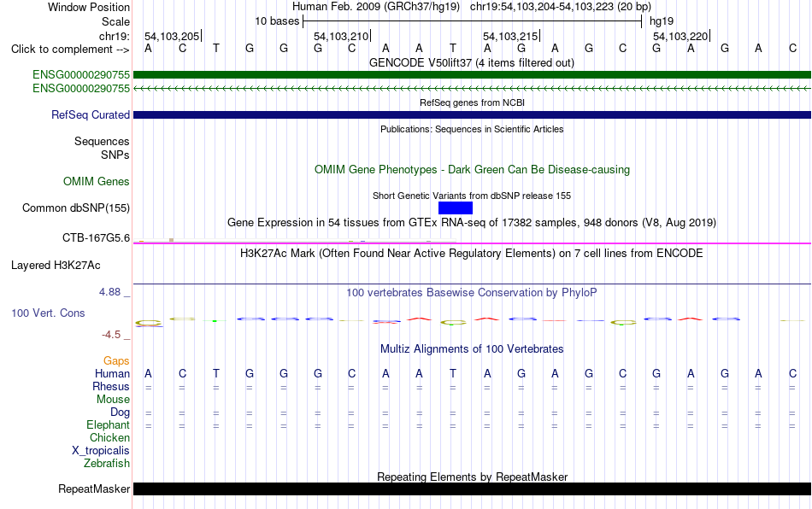Click the dark green ENSG00000290755 gene bar
The width and height of the screenshot is (812, 509).
pos(472,75)
